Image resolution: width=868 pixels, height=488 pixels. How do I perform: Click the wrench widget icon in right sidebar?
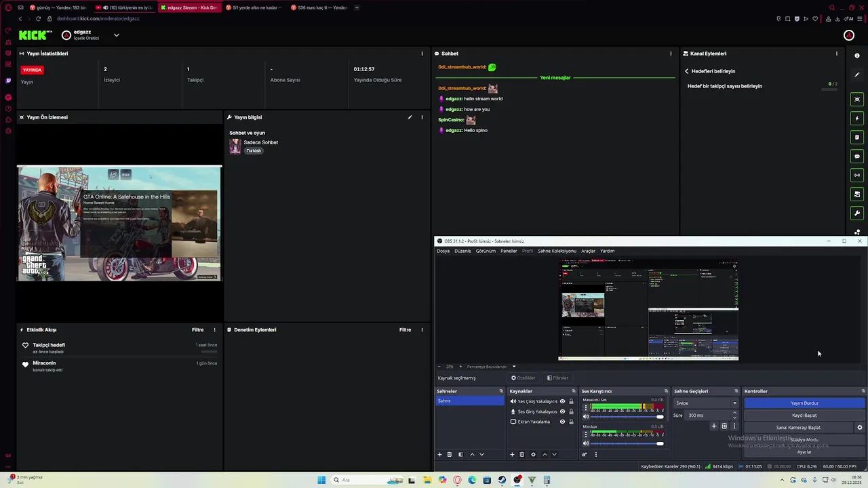point(857,213)
